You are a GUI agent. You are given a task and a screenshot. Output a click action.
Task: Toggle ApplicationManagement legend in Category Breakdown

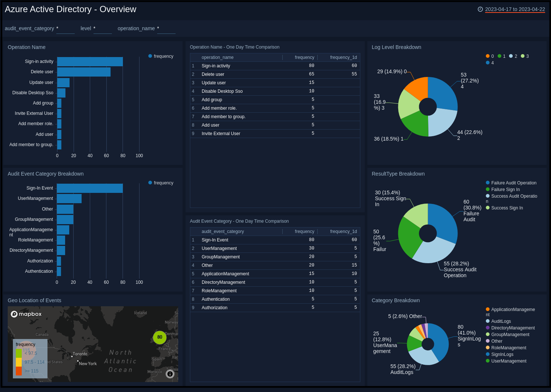[510, 312]
